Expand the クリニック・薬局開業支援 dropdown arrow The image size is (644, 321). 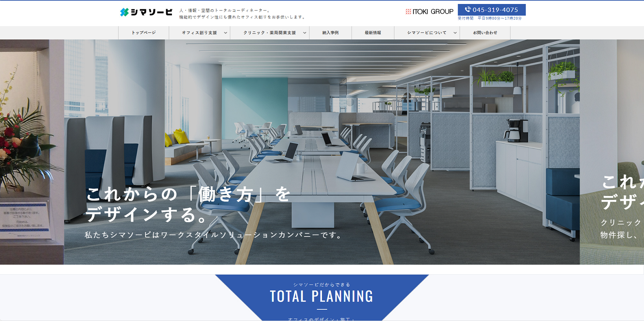tap(305, 33)
